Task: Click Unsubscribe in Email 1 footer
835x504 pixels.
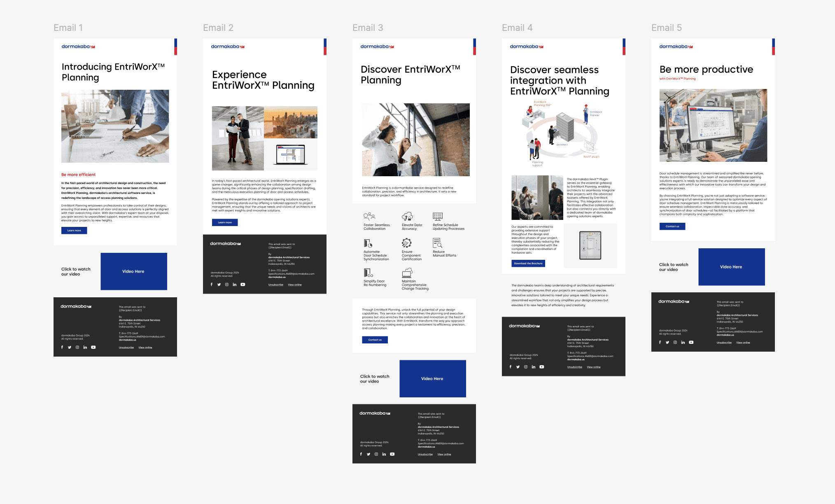Action: click(x=126, y=348)
